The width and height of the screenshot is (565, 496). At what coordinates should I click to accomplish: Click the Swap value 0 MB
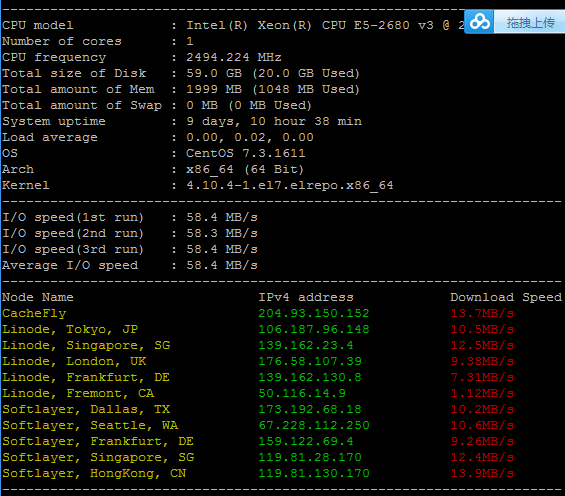tap(202, 105)
